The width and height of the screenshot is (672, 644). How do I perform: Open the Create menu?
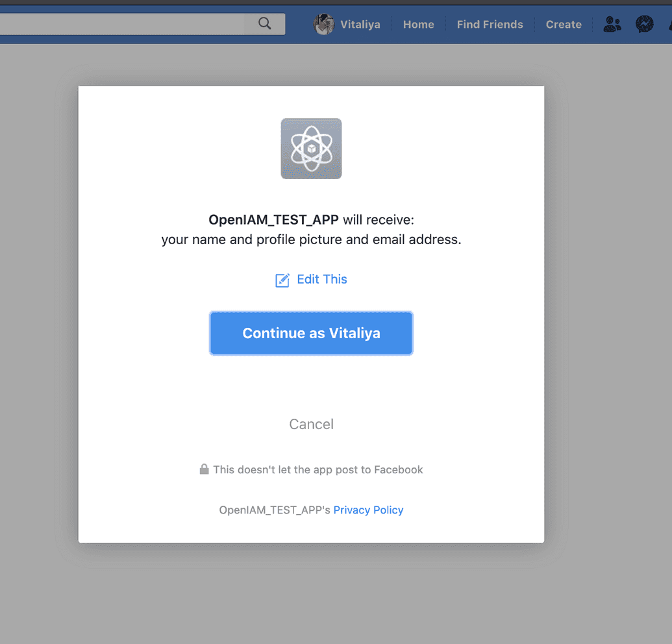pos(563,24)
